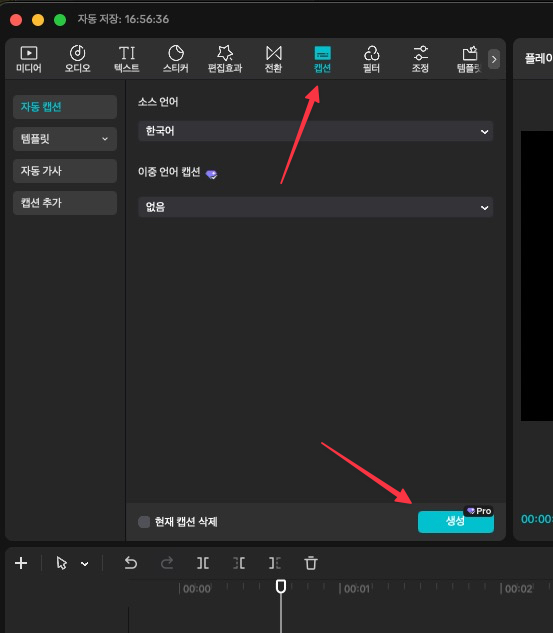Open the 전환 (Transition) panel

(x=274, y=59)
